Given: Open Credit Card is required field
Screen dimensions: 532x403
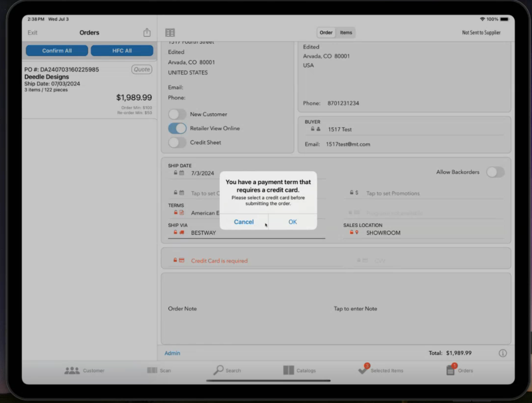Looking at the screenshot, I should pos(255,261).
